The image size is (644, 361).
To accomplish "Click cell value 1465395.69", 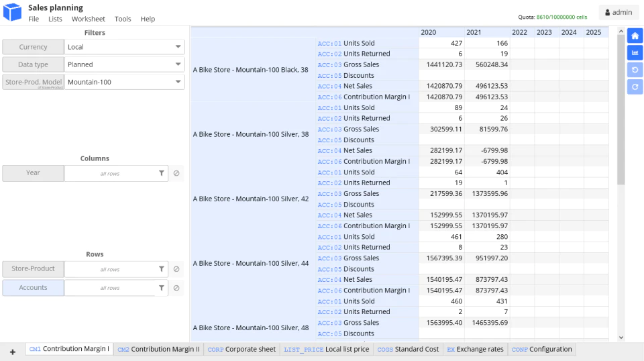I will click(487, 322).
